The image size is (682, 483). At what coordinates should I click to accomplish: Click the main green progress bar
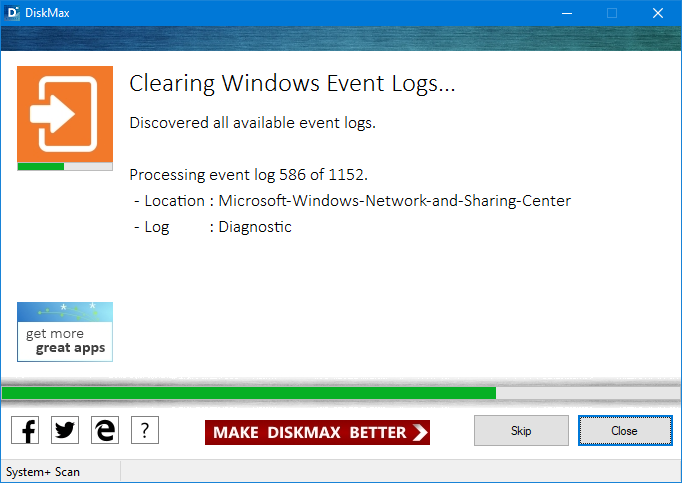tap(341, 393)
